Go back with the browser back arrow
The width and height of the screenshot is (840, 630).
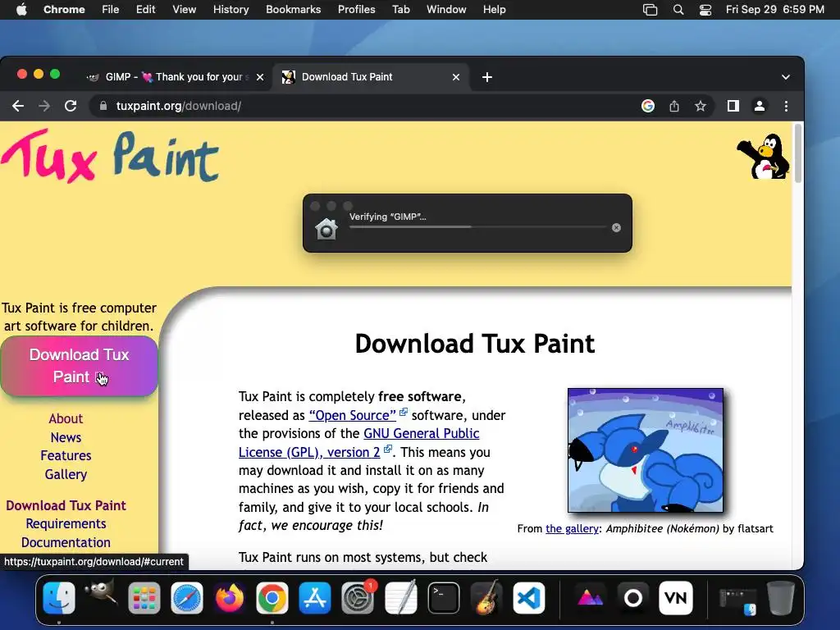point(18,106)
